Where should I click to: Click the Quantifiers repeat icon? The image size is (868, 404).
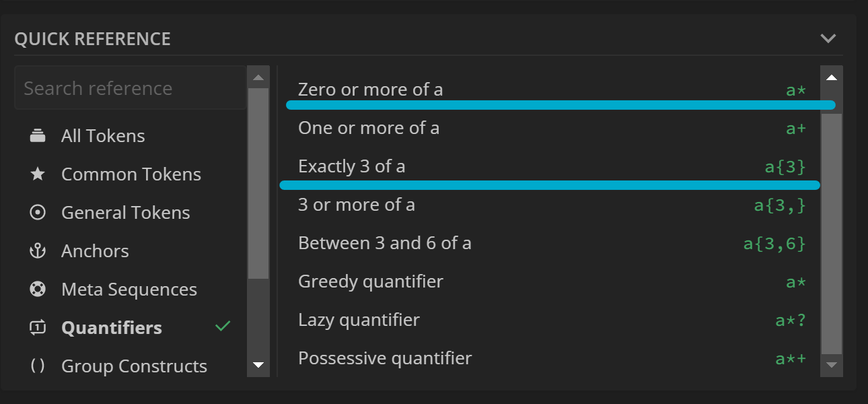point(38,328)
